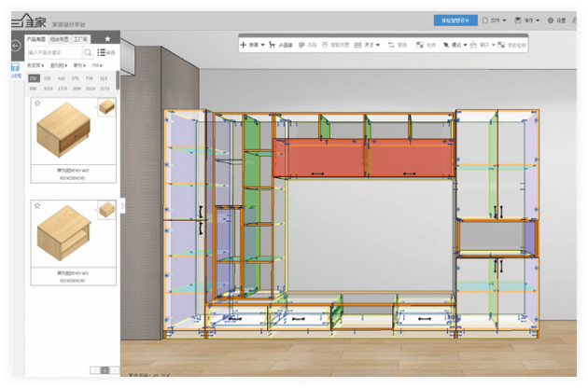
Task: Select the 250 size filter chip
Action: (35, 78)
